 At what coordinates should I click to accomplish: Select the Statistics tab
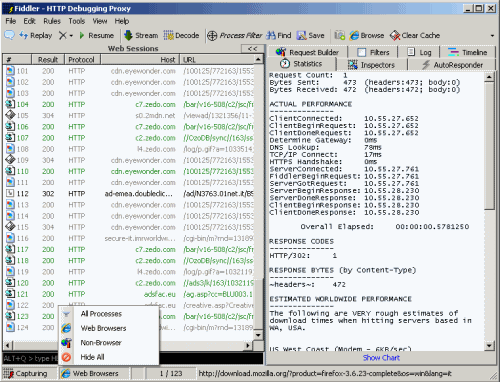point(301,64)
